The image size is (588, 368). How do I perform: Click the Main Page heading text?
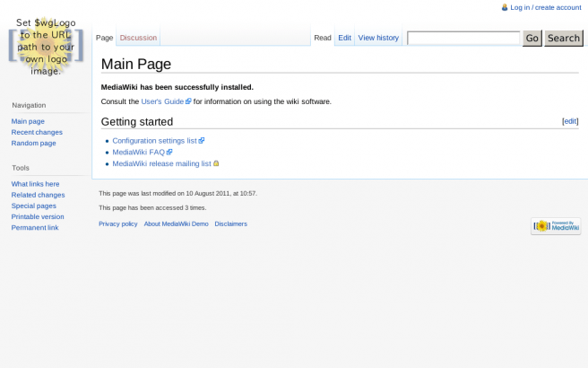point(136,65)
